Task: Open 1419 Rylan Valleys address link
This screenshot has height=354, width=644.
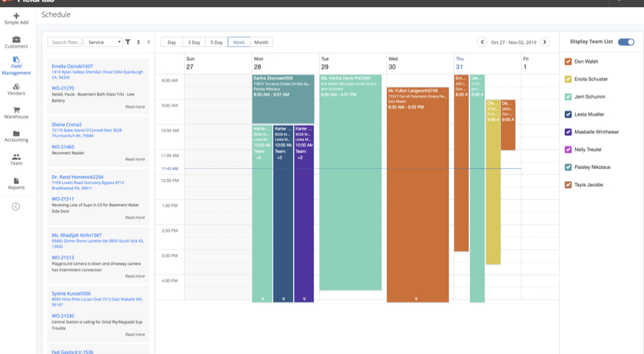Action: 97,74
